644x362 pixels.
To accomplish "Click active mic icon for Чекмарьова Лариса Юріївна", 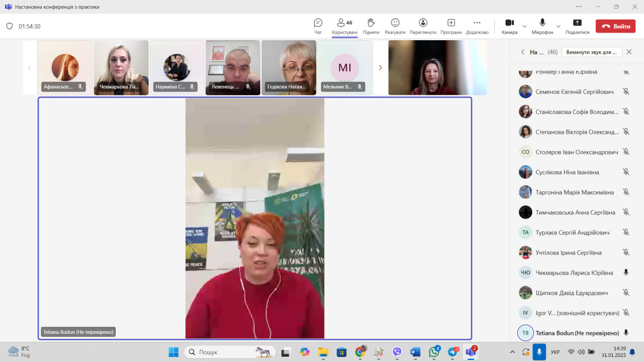I will pos(626,273).
